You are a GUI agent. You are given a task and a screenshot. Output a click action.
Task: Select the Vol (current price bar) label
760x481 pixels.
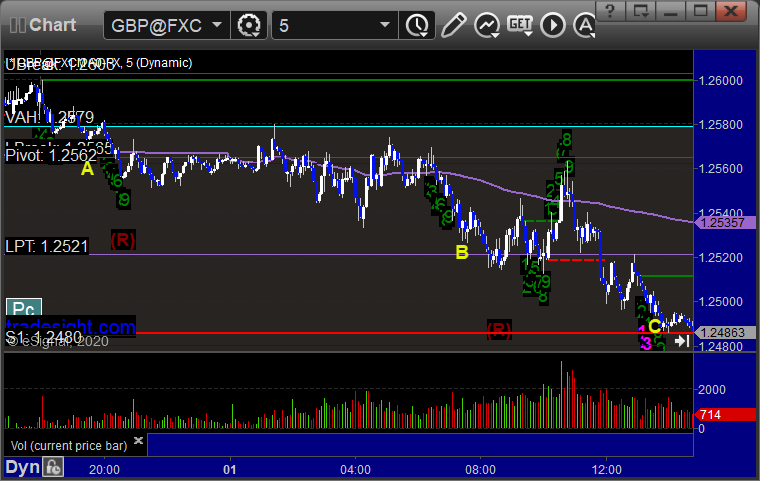[69, 446]
